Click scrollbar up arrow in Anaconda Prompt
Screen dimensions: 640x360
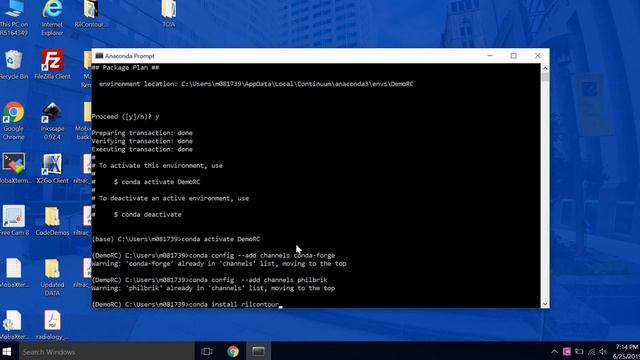[x=545, y=68]
